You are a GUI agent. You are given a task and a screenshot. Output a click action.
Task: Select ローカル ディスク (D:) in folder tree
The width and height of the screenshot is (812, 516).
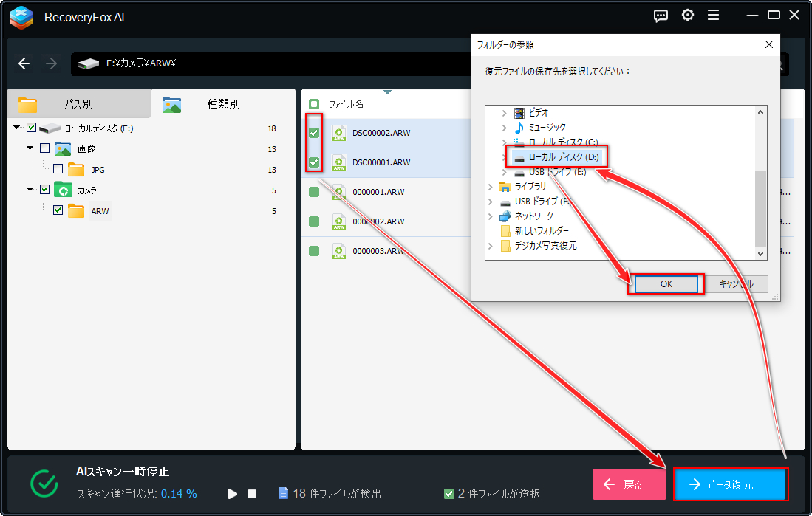556,156
